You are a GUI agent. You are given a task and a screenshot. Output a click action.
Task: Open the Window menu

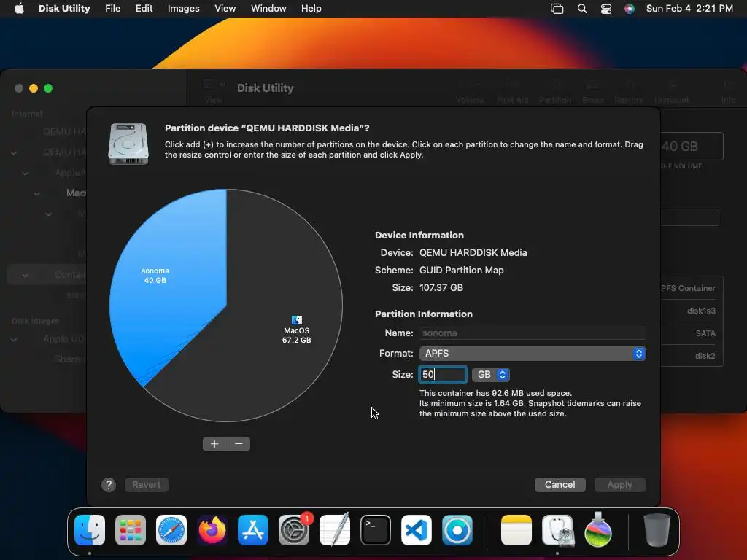click(x=268, y=8)
